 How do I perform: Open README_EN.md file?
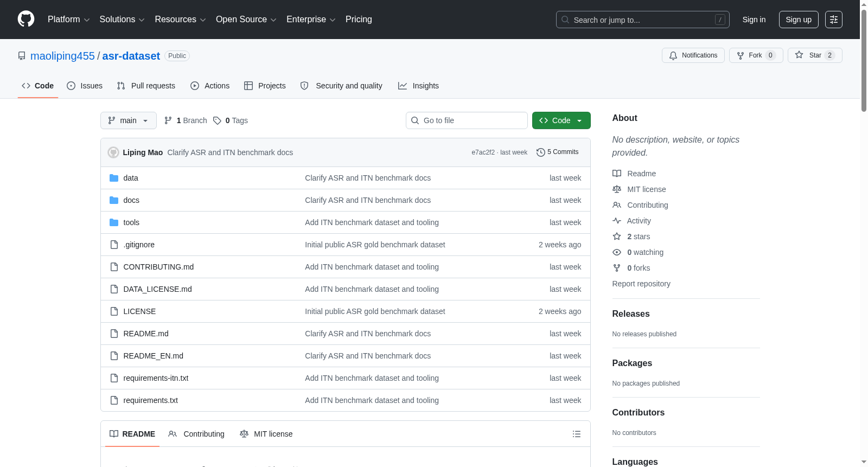(153, 356)
